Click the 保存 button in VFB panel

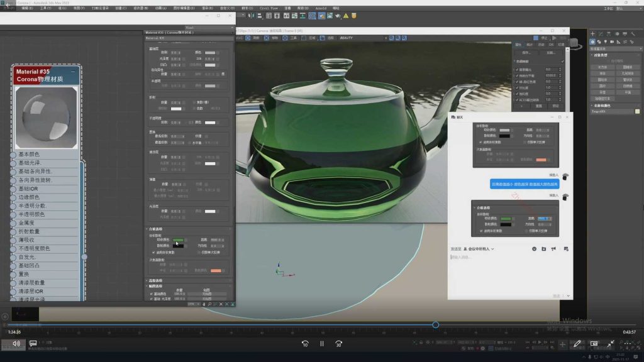point(526,53)
